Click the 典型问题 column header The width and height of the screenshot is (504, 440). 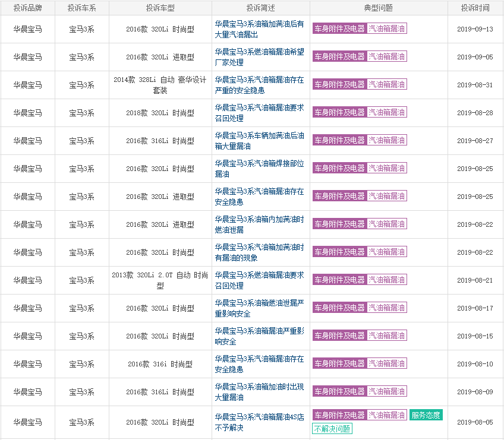[x=379, y=8]
